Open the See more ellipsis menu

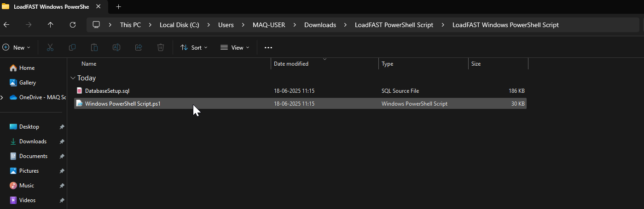(268, 47)
